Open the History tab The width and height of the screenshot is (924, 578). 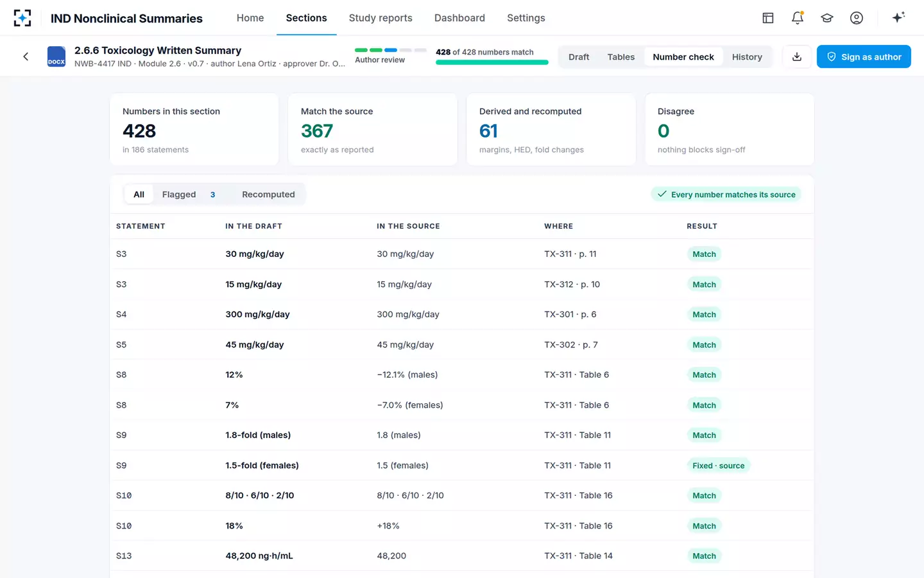pyautogui.click(x=747, y=57)
